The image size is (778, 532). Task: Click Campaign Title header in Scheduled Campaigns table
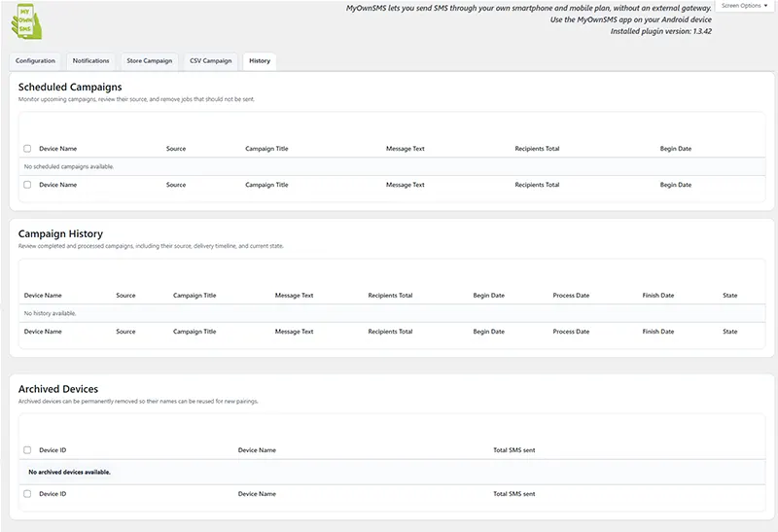click(266, 149)
